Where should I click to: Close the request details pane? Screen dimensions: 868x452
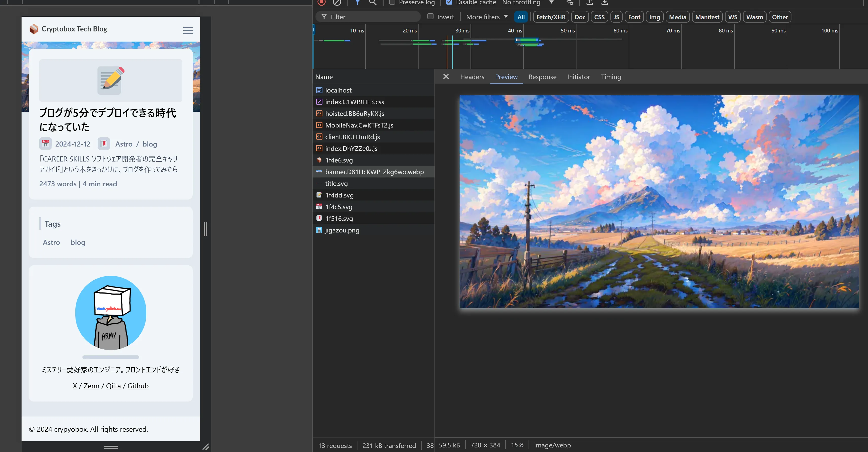(x=446, y=77)
